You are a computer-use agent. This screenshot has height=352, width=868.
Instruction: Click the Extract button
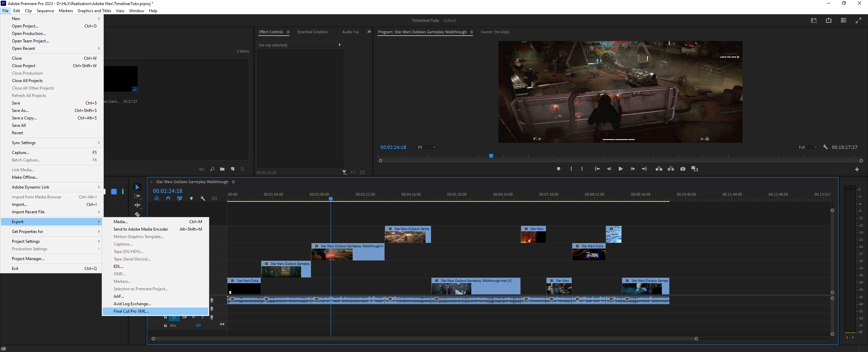coord(671,169)
